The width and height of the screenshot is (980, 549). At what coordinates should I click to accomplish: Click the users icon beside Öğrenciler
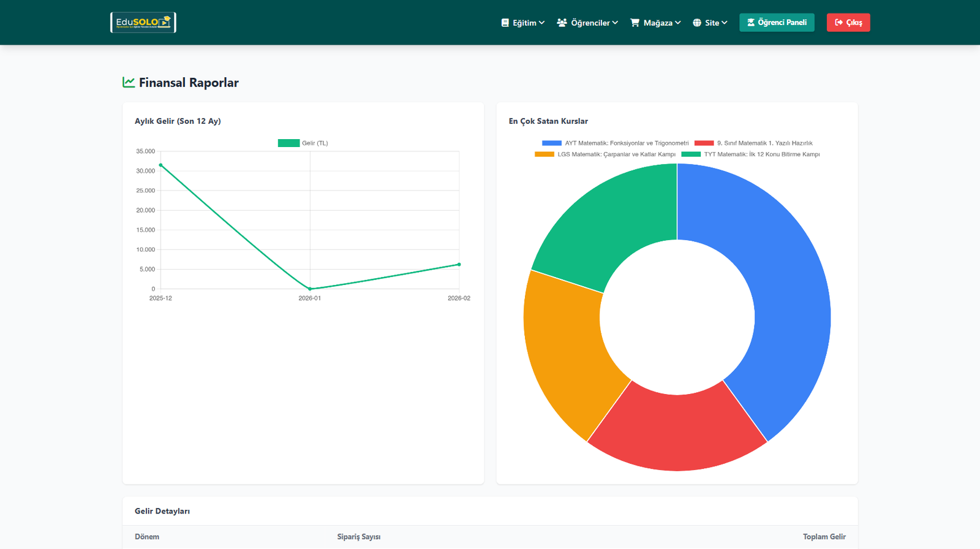click(562, 23)
